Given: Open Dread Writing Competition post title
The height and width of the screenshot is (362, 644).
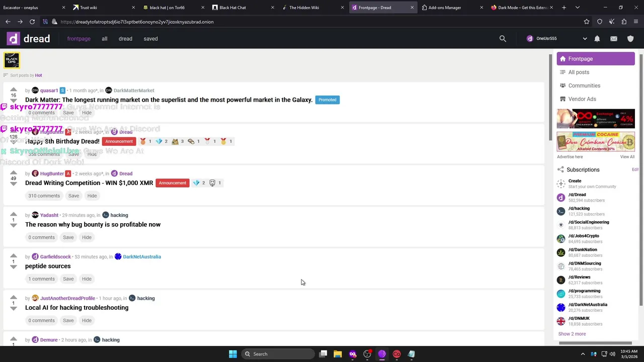Looking at the screenshot, I should coord(89,183).
